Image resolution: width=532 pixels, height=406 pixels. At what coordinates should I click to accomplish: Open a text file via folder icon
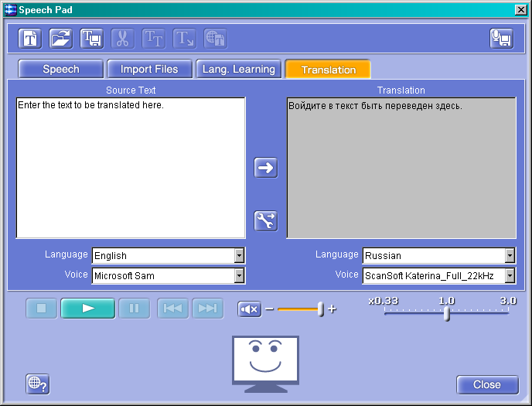(61, 38)
